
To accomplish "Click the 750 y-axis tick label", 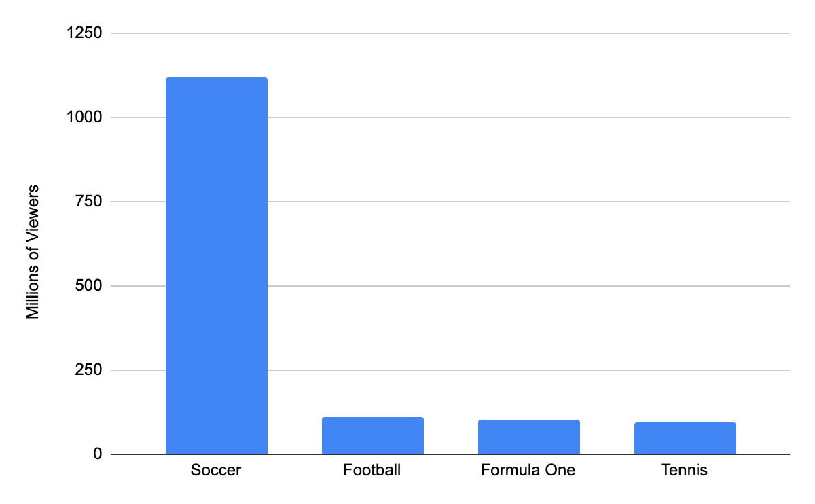I will 89,202.
